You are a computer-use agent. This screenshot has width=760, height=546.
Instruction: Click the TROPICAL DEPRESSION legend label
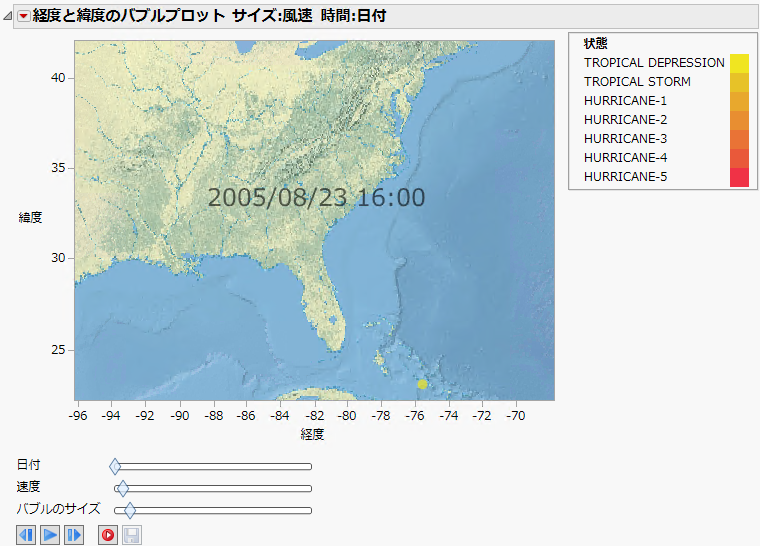point(654,63)
